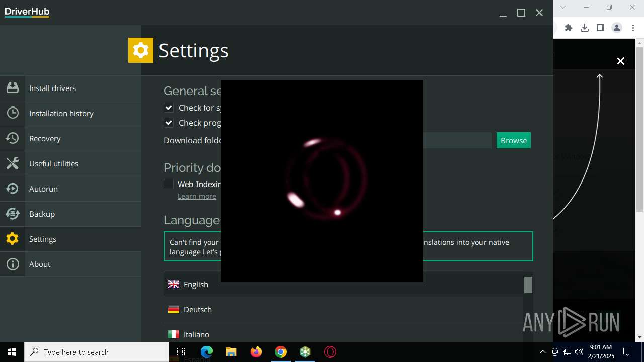Open Opera from taskbar
Image resolution: width=644 pixels, height=362 pixels.
coord(330,352)
